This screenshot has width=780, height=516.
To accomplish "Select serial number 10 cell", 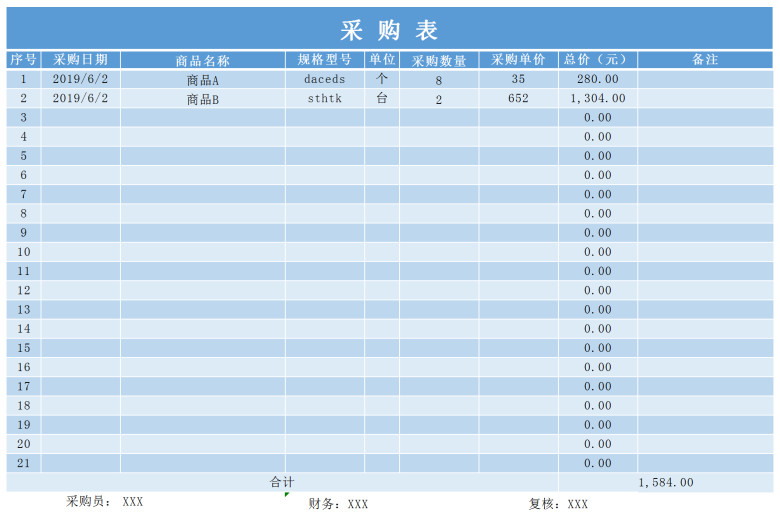I will pyautogui.click(x=23, y=252).
